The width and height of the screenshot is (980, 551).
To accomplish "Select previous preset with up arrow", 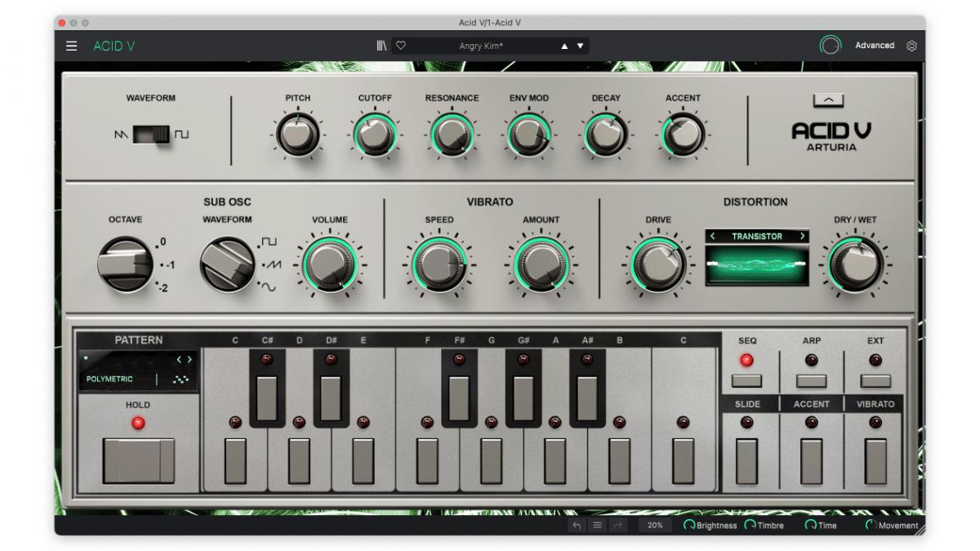I will pos(564,47).
